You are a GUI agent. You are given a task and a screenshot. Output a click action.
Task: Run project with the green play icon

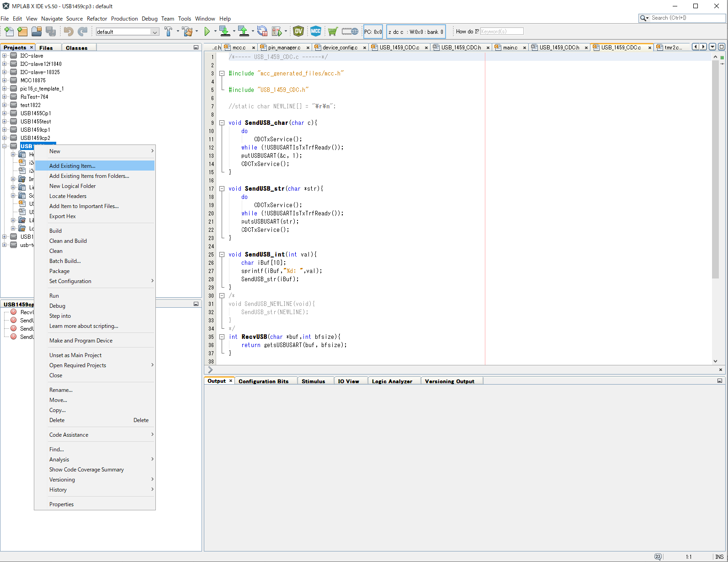coord(207,31)
